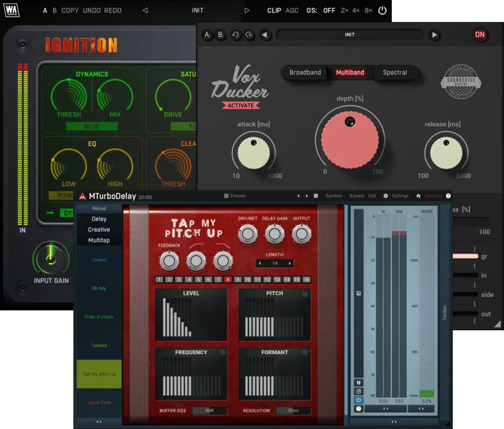
Task: Toggle tap 8 in the multitap row
Action: [x=228, y=280]
